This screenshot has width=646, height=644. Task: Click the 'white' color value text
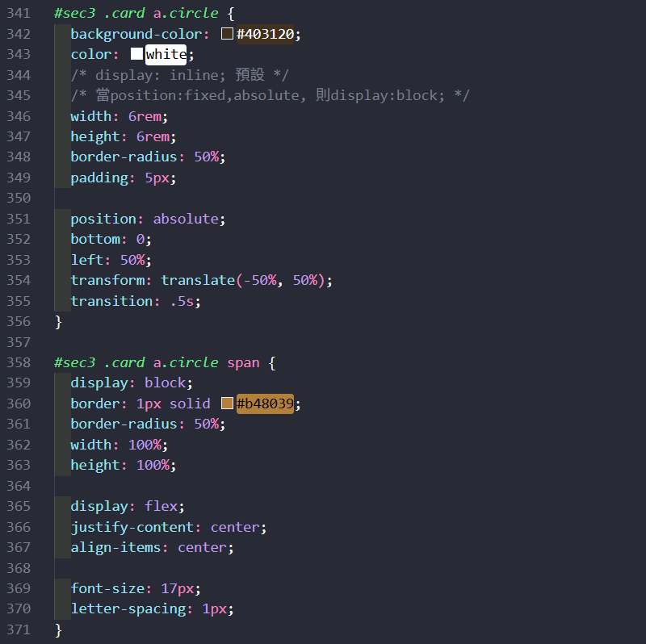(166, 55)
